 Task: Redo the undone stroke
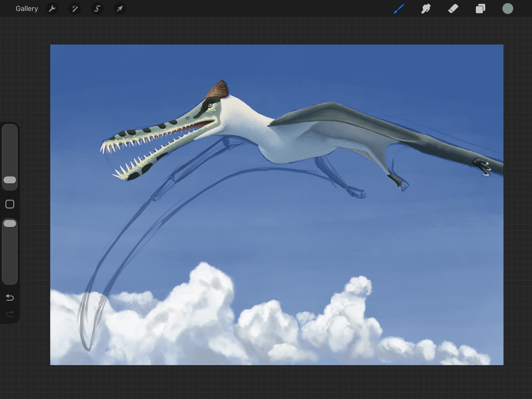pyautogui.click(x=10, y=314)
